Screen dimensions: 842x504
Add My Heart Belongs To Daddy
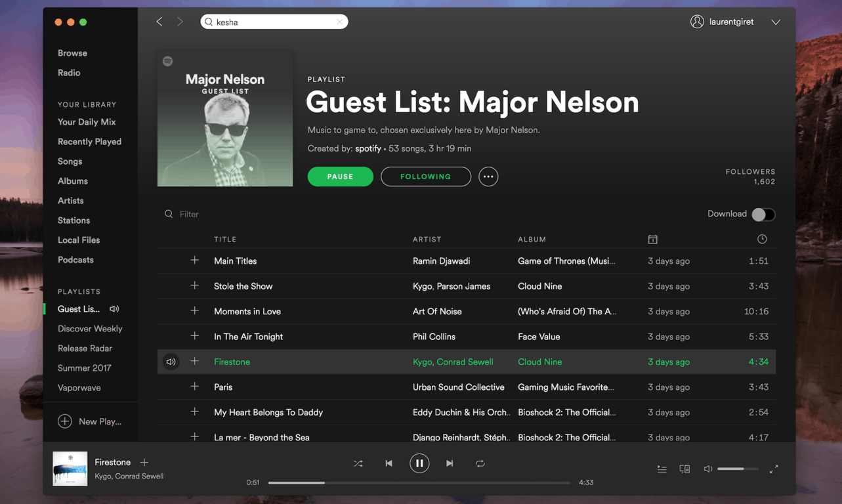195,412
